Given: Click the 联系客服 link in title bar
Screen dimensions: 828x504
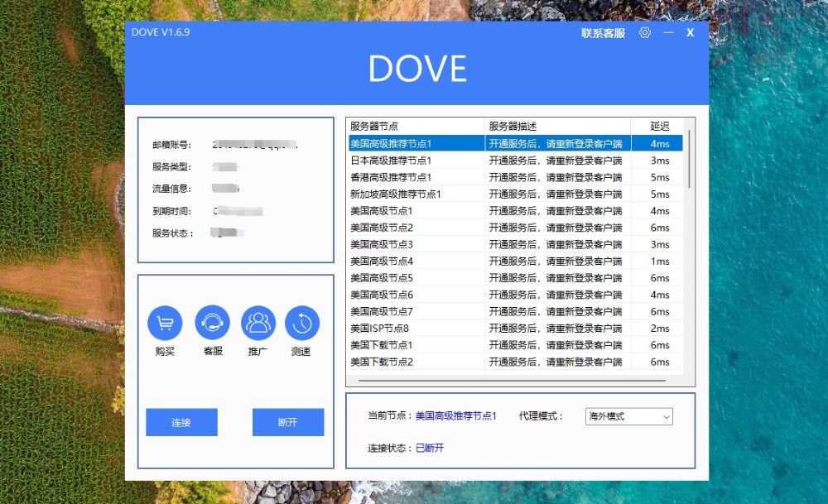Looking at the screenshot, I should pyautogui.click(x=603, y=33).
